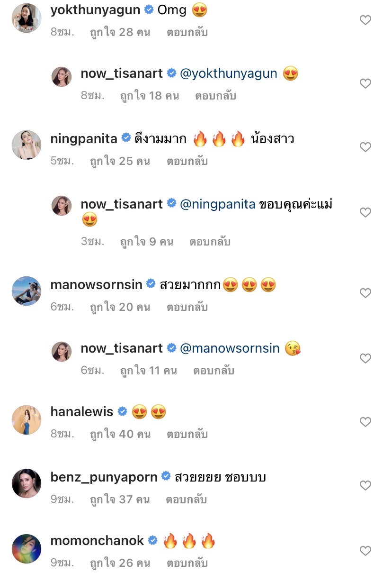Reply to hanalewis's comment via ตอบกลับ
392x573 pixels.
187,434
